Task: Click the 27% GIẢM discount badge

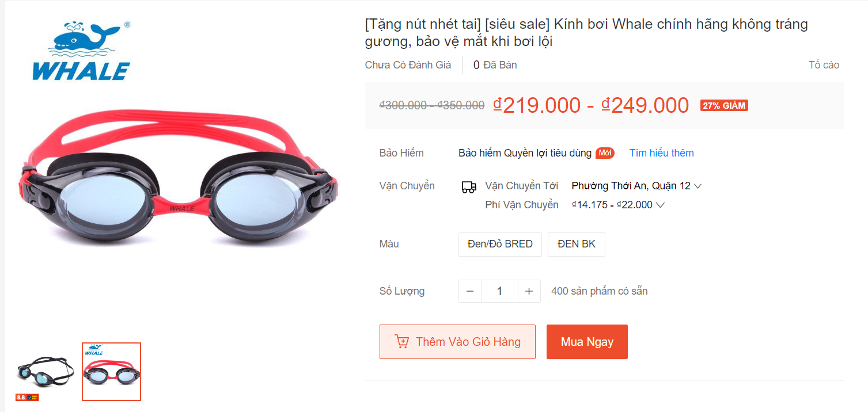Action: (724, 106)
